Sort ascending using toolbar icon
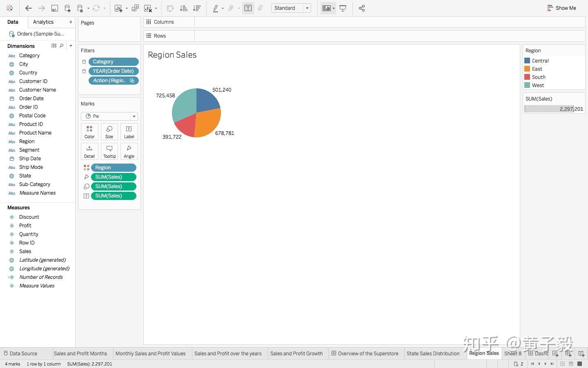This screenshot has height=368, width=588. (x=184, y=8)
